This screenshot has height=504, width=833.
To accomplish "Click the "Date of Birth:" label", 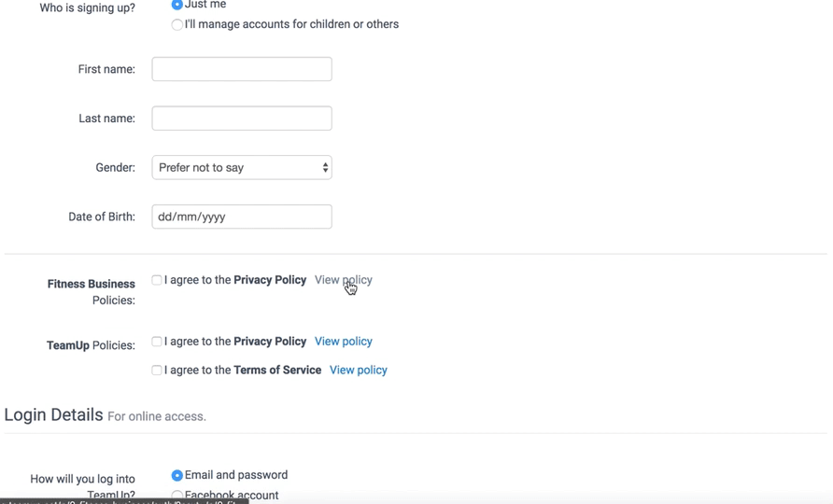I will click(x=102, y=217).
